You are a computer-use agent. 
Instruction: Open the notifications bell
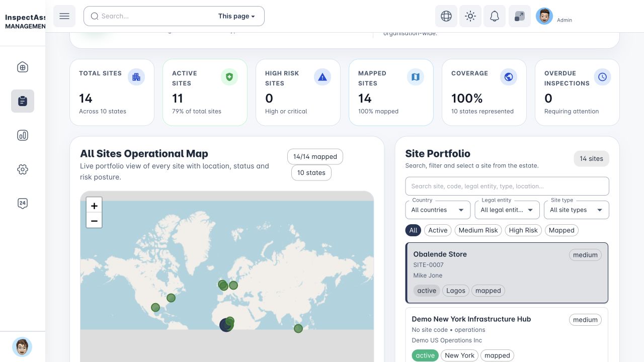pyautogui.click(x=495, y=16)
